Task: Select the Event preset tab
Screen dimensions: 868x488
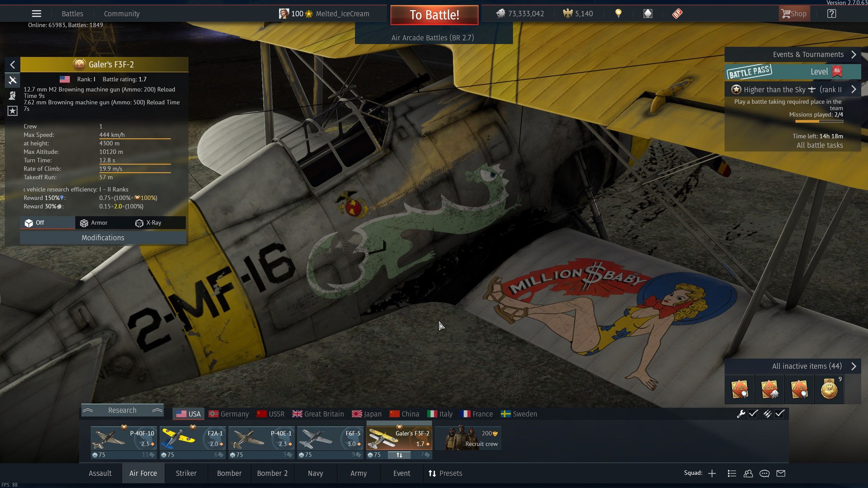Action: coord(401,473)
